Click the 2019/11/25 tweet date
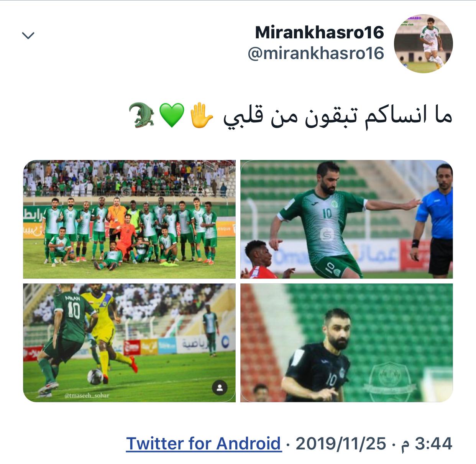This screenshot has width=476, height=464. [x=341, y=444]
